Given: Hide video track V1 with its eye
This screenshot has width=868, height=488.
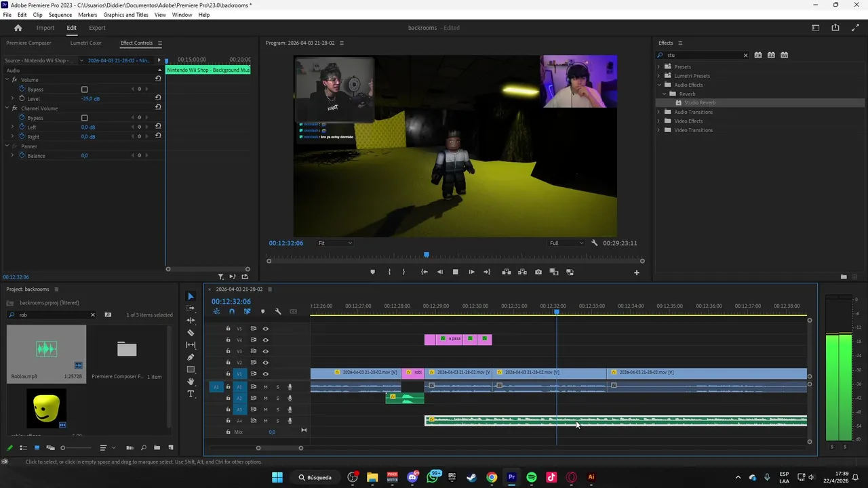Looking at the screenshot, I should (266, 373).
